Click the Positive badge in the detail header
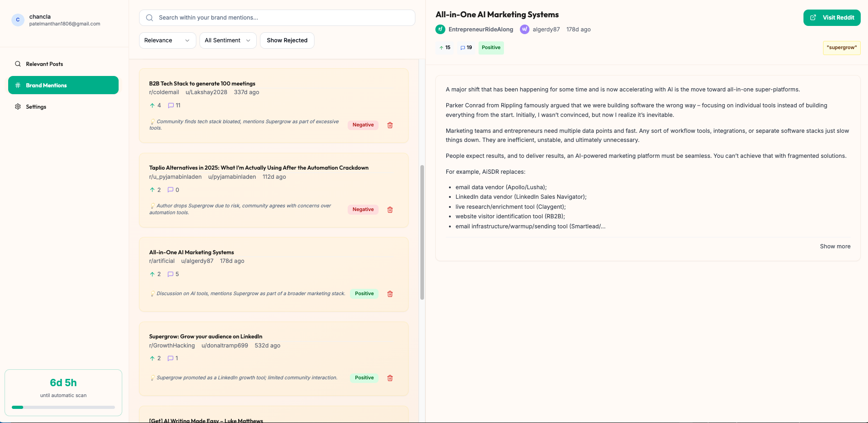 [x=491, y=48]
